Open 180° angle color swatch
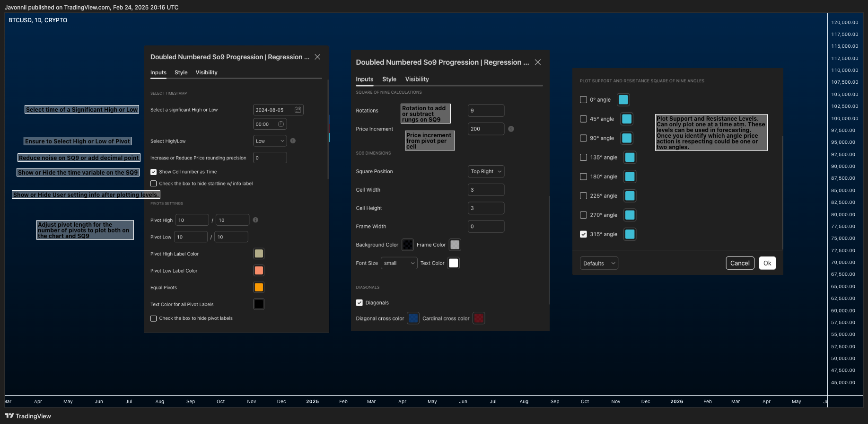 [630, 177]
